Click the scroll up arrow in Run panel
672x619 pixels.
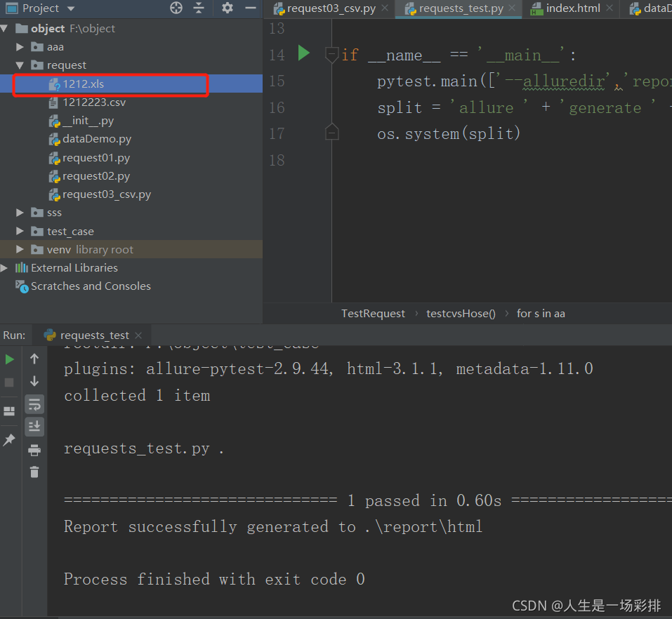tap(34, 359)
